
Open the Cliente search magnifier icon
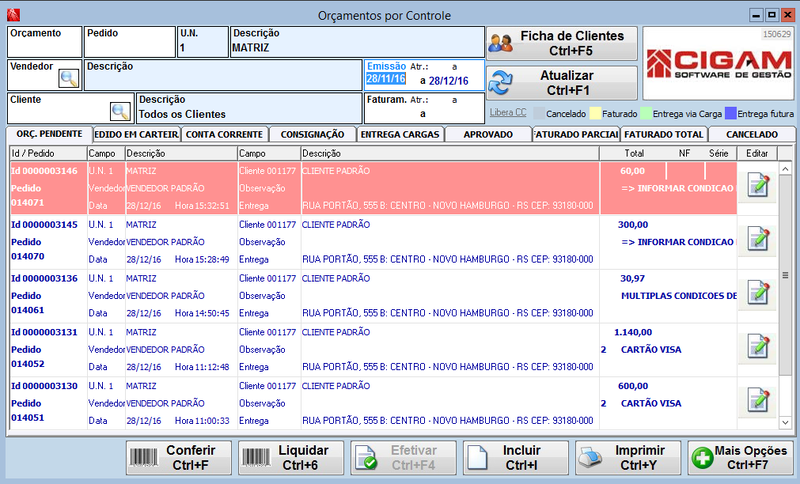(120, 111)
